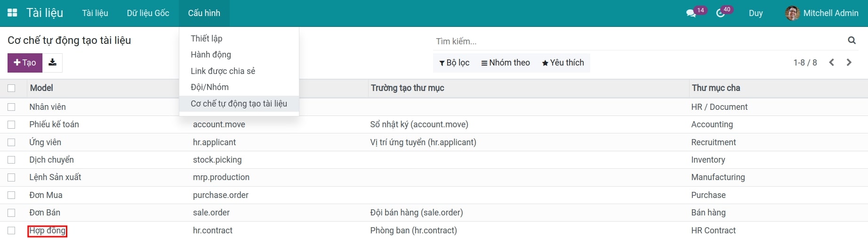The height and width of the screenshot is (239, 868).
Task: Open the apps grid home menu icon
Action: pyautogui.click(x=12, y=13)
